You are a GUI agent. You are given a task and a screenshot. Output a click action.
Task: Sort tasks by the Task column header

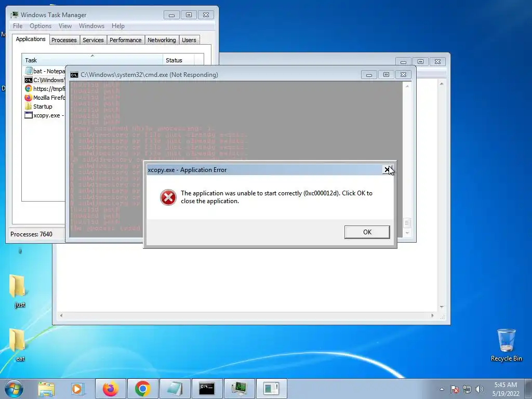tap(92, 60)
